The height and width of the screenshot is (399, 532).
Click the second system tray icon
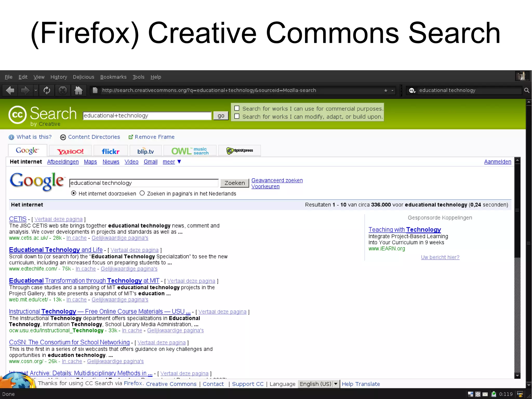click(x=478, y=394)
